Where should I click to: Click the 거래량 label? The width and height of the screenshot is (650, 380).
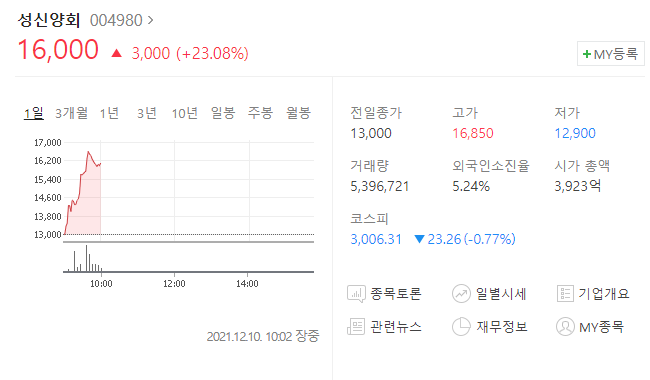tap(369, 166)
